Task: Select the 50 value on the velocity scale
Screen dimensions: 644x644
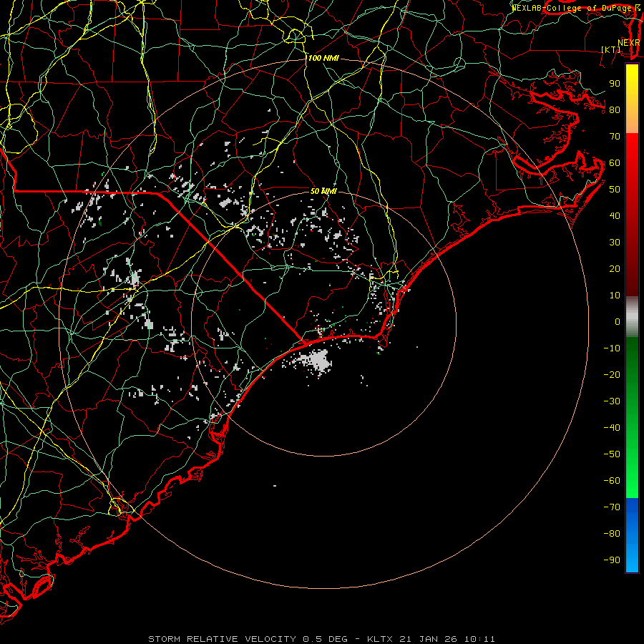Action: (x=615, y=190)
